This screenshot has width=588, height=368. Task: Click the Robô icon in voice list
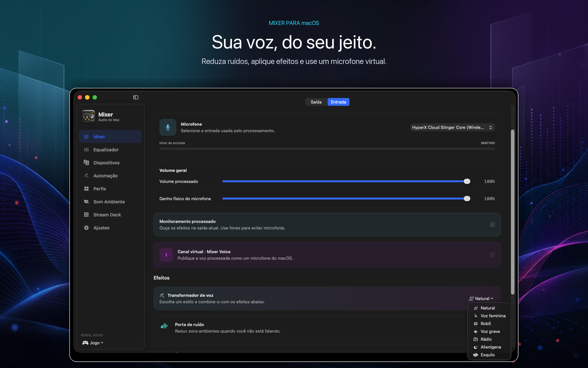[476, 324]
